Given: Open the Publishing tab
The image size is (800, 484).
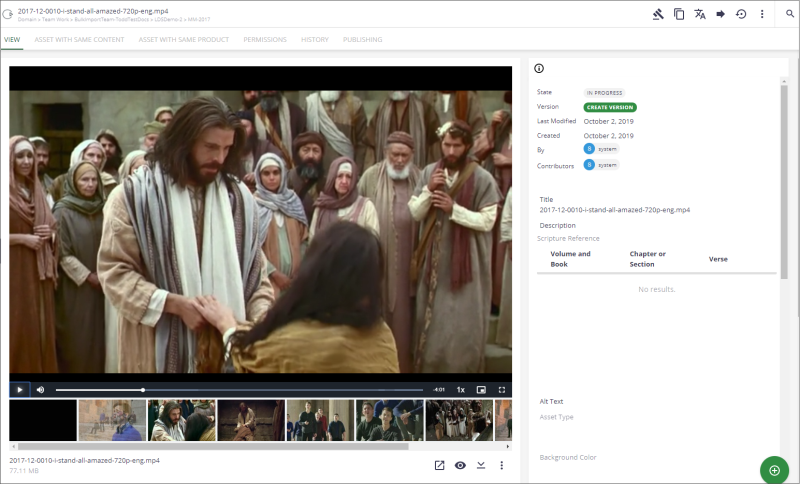Looking at the screenshot, I should point(362,39).
